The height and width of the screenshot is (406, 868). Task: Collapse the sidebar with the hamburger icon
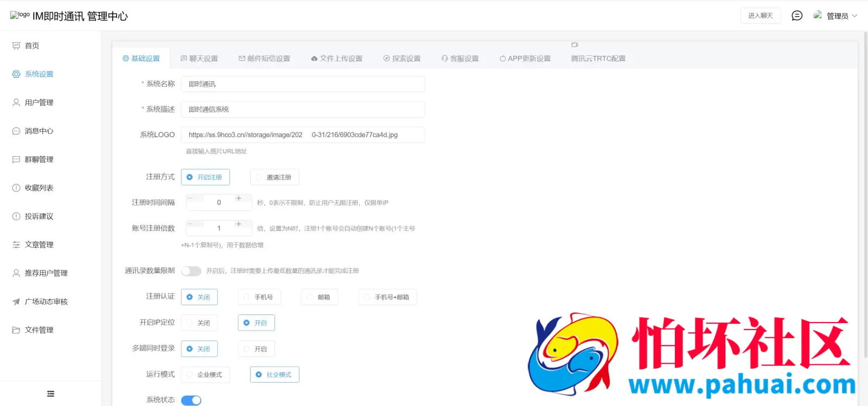[50, 394]
